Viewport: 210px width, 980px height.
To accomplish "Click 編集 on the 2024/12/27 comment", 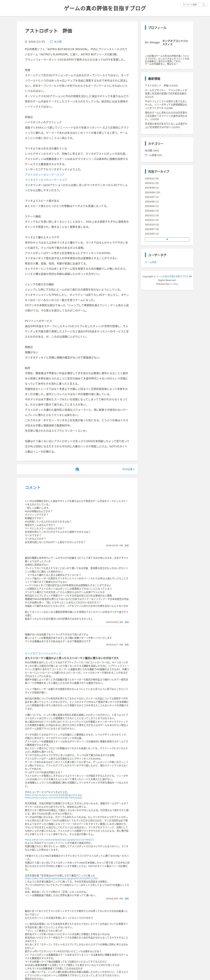I will click(x=127, y=645).
